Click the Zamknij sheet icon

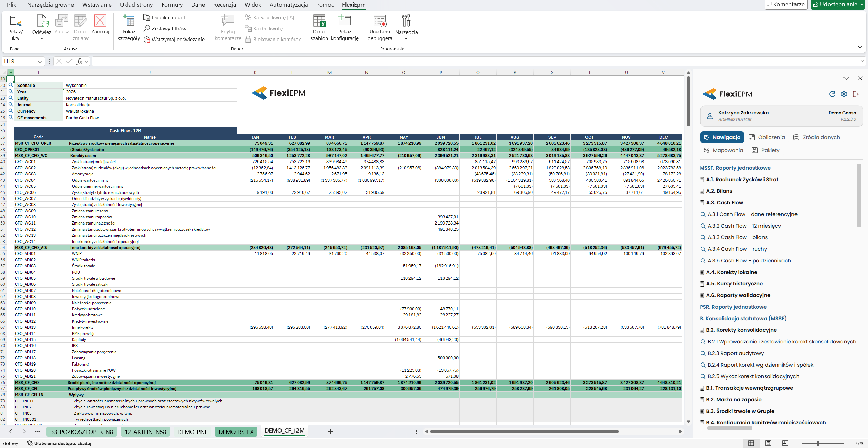[x=100, y=20]
